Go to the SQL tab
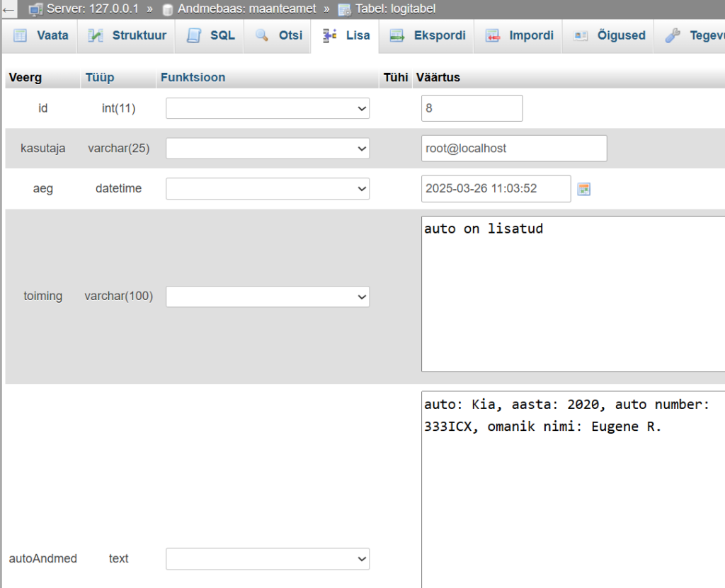 point(211,35)
